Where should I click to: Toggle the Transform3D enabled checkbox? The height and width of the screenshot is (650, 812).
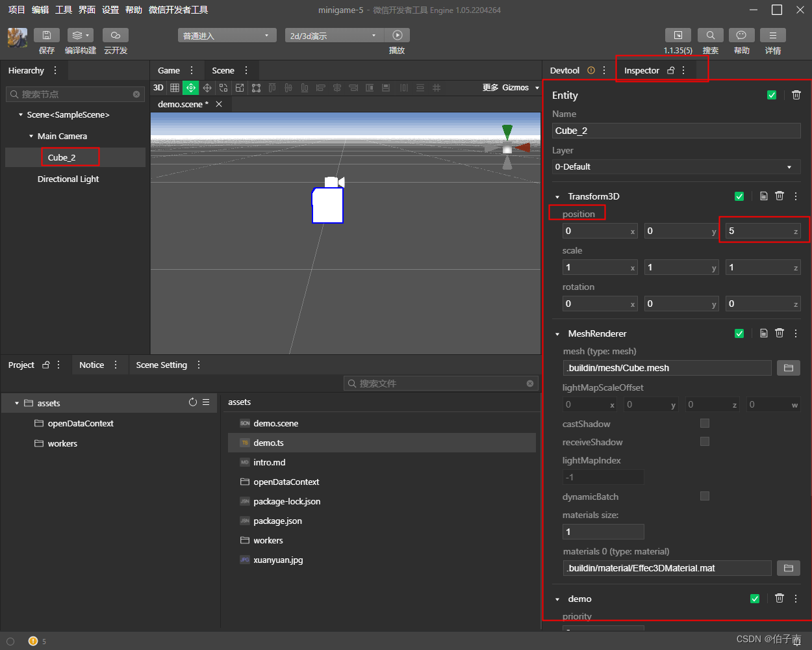(x=739, y=196)
